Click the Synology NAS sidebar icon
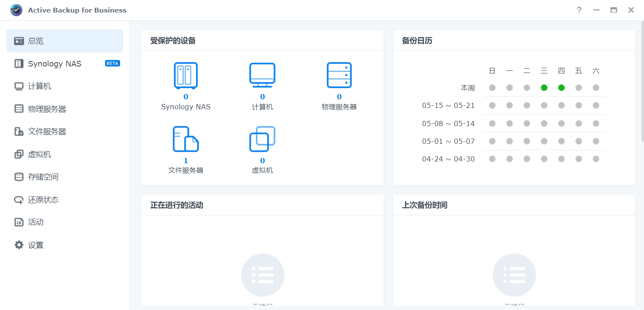The width and height of the screenshot is (644, 310). (19, 64)
